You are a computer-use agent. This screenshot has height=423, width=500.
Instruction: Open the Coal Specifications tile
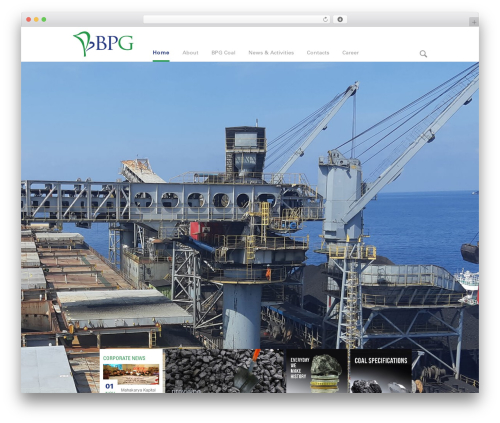point(381,371)
